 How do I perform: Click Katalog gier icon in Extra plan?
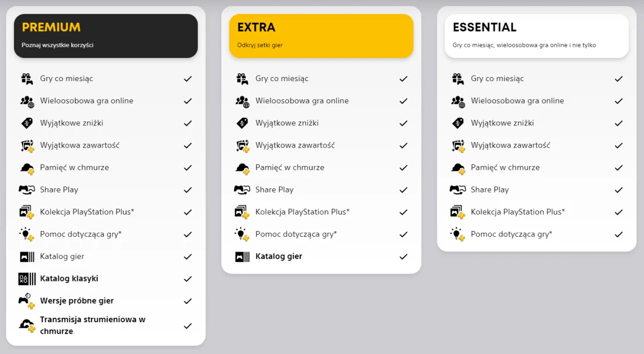click(242, 256)
